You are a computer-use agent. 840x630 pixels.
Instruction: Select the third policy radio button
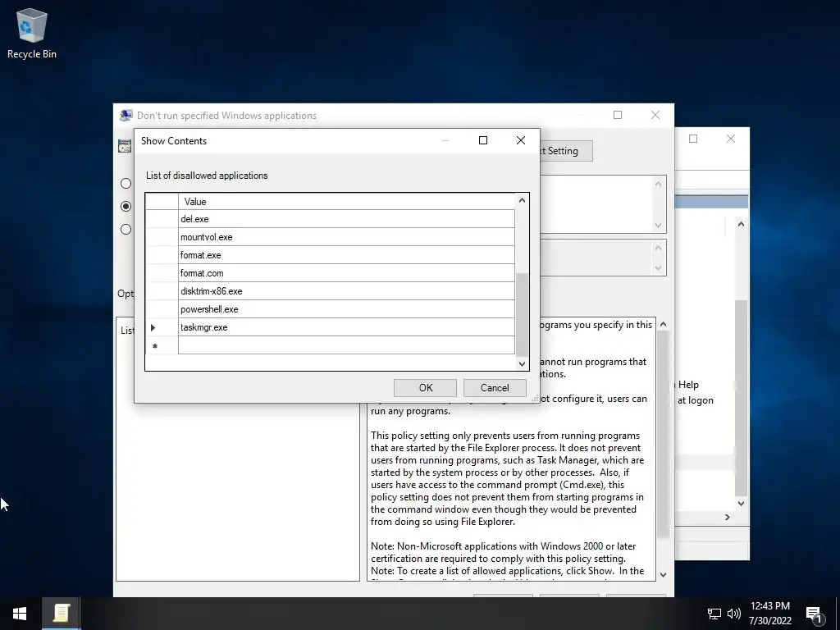126,230
